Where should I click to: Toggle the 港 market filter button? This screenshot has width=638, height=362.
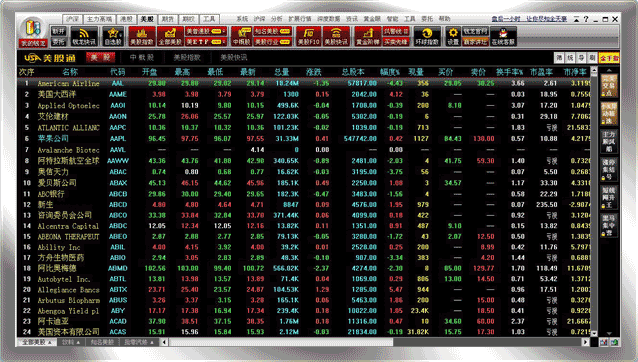tap(559, 58)
